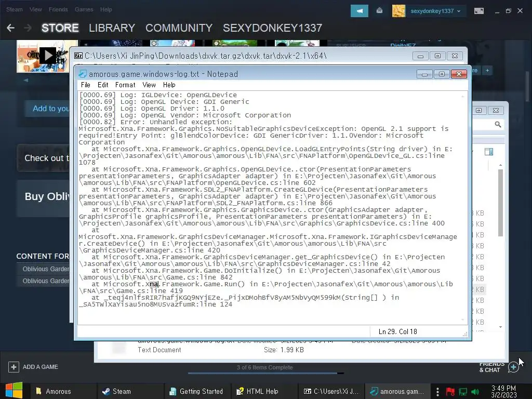Click 'Size: 1.99 KB' details text
Screen dimensions: 532x399
coord(284,350)
